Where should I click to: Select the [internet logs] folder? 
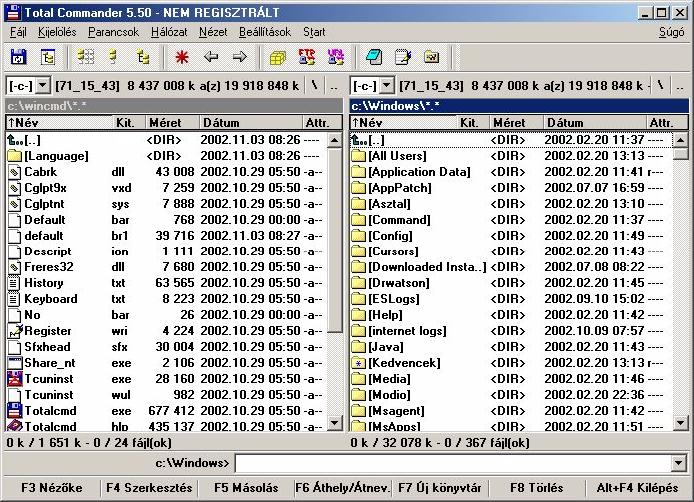(x=511, y=331)
